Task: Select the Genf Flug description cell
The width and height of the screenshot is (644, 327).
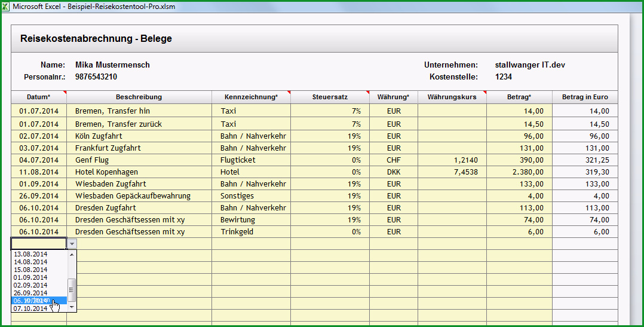Action: pos(139,160)
